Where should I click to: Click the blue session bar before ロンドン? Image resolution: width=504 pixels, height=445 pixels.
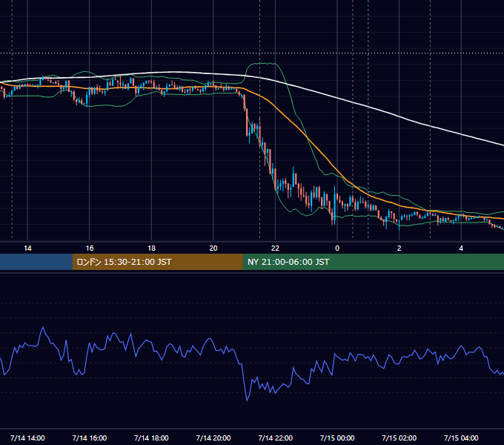(36, 262)
